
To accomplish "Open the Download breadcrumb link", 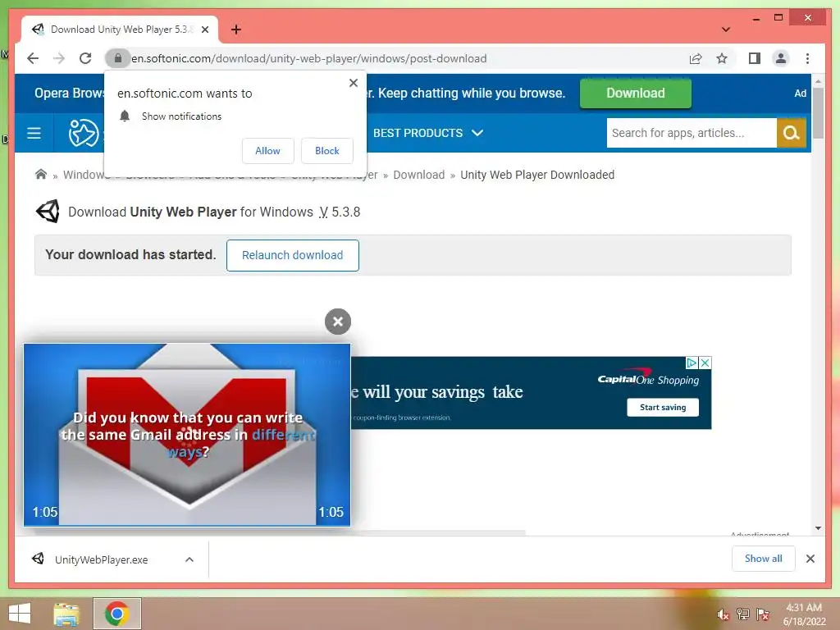I will 419,175.
